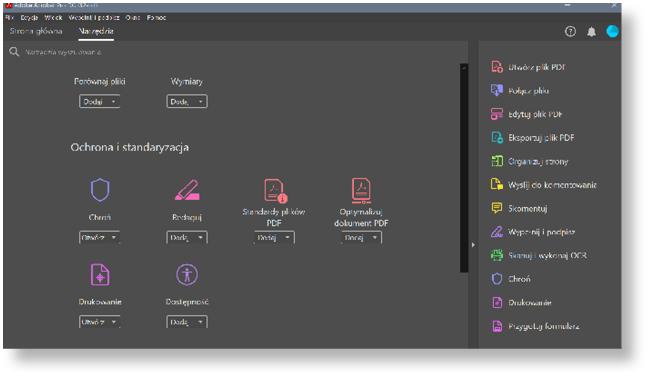Screen dimensions: 648x376
Task: Expand dropdown arrow under Wymiary
Action: tap(201, 102)
